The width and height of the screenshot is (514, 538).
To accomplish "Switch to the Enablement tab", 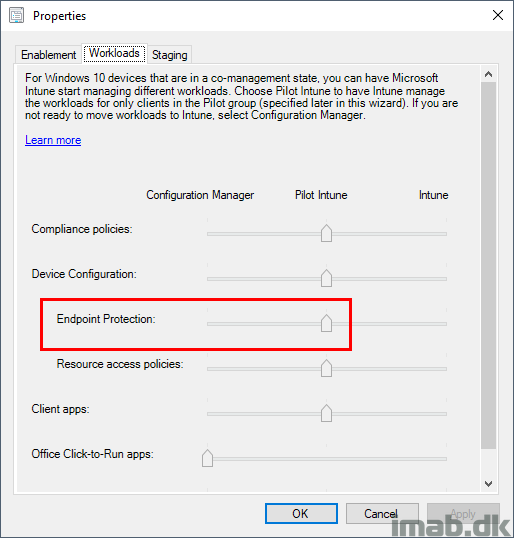I will click(x=48, y=55).
